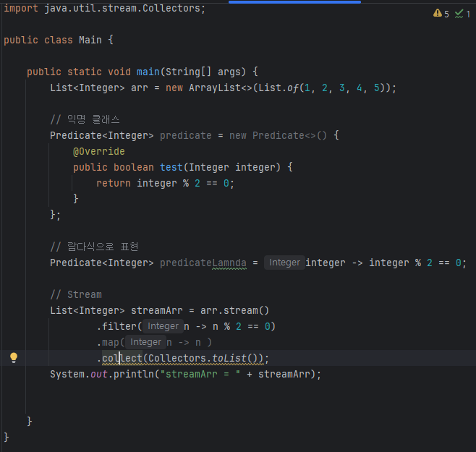Click the Integer inlay hint before 'integer ->'
The image size is (476, 452).
(x=284, y=263)
